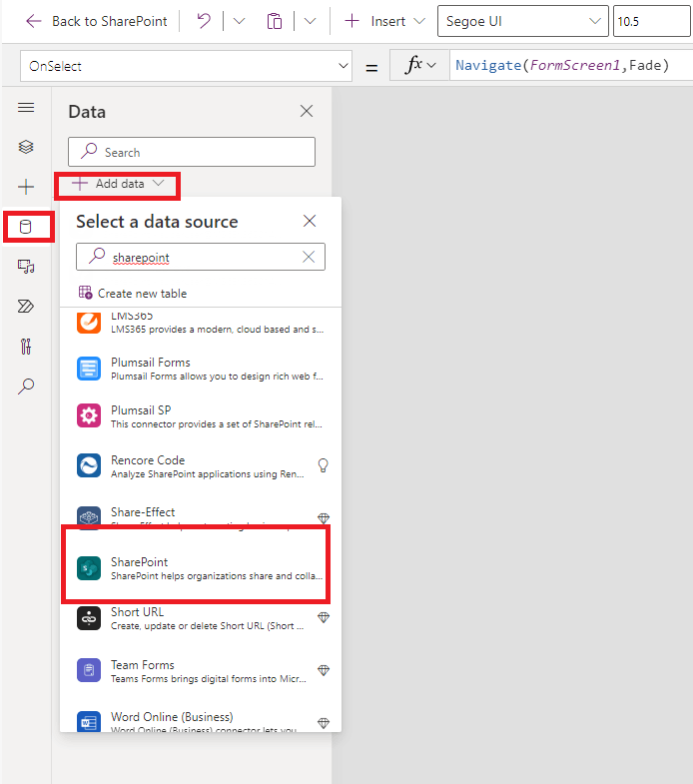Click the Plumsail Forms logo icon
693x784 pixels.
click(89, 369)
